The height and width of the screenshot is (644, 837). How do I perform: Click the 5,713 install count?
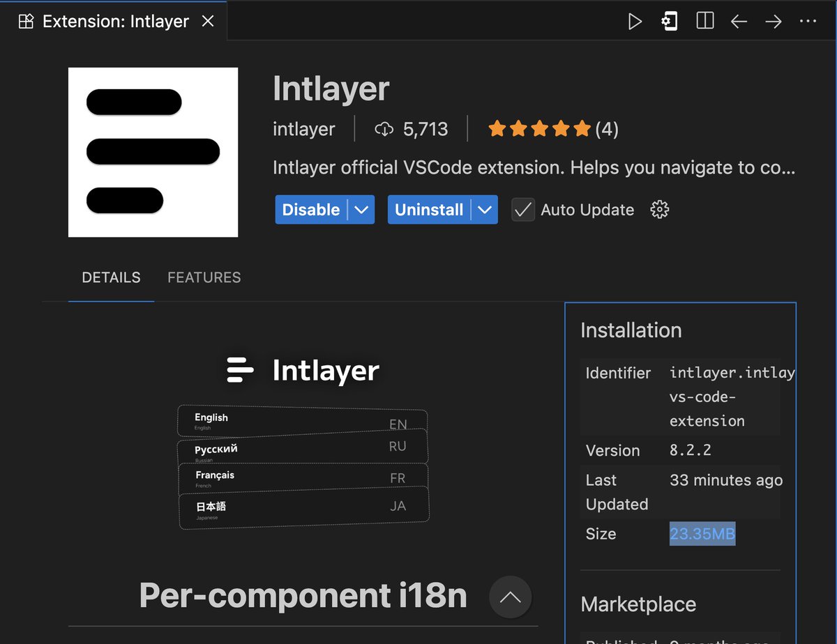[425, 129]
